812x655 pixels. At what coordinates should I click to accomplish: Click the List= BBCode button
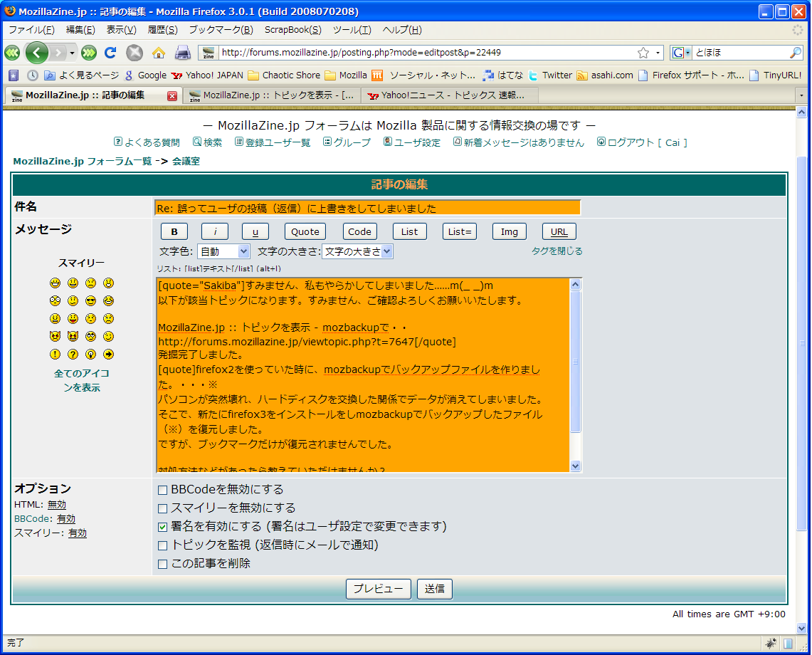point(460,231)
